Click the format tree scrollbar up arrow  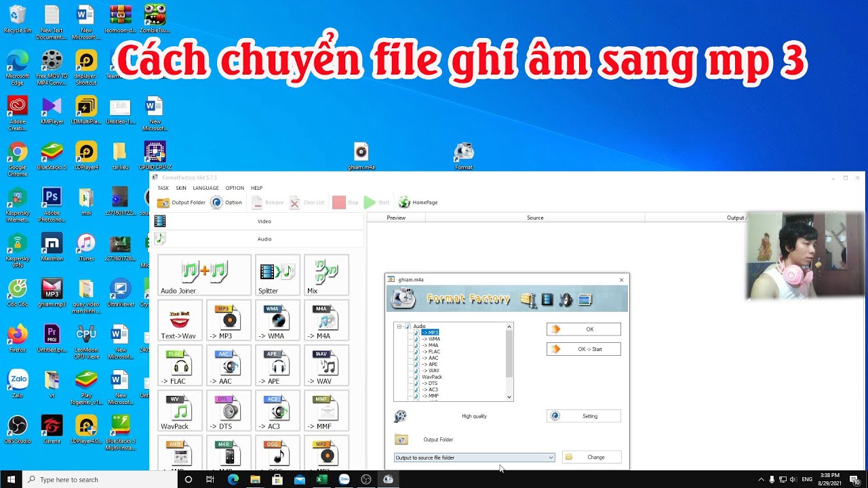[509, 327]
